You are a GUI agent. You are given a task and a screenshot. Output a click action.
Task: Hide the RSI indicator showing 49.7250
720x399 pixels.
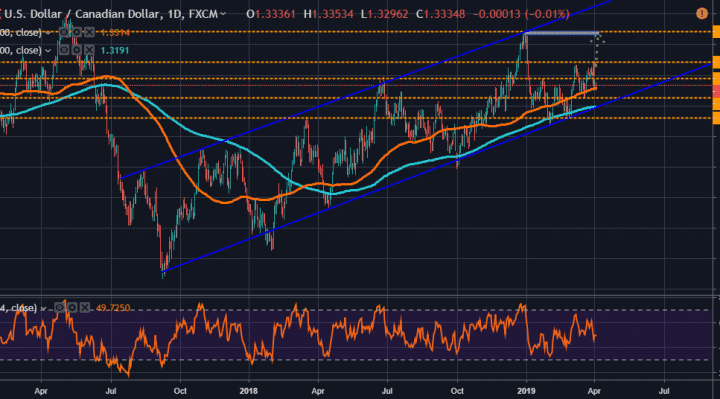60,308
